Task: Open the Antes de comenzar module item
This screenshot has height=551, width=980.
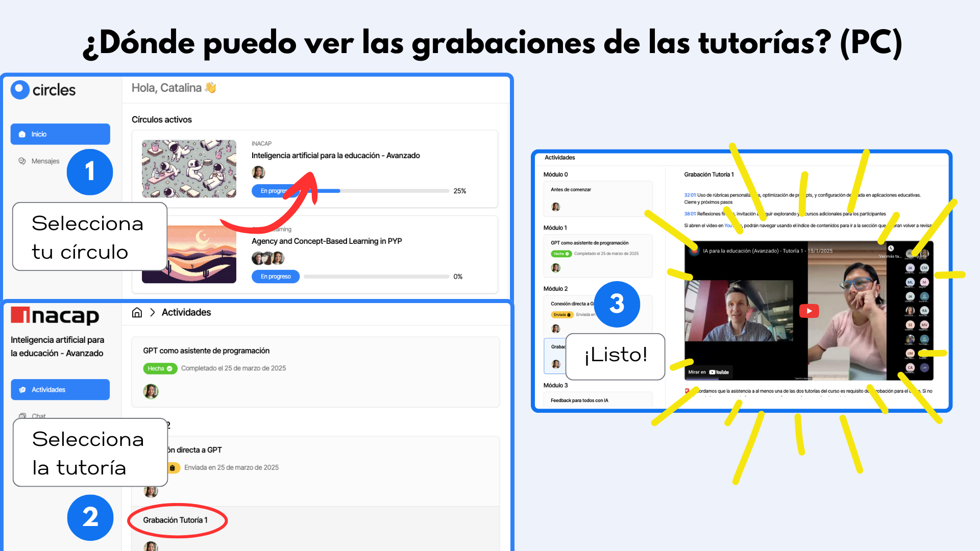Action: [x=598, y=199]
